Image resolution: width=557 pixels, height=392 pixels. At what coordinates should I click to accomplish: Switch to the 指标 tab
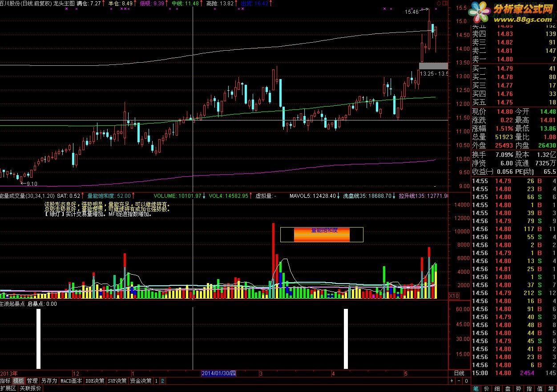tap(5, 381)
